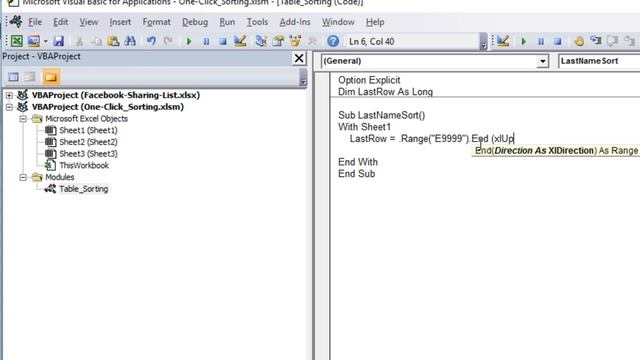This screenshot has width=640, height=360.
Task: Open the Insert menu
Action: pyautogui.click(x=120, y=22)
